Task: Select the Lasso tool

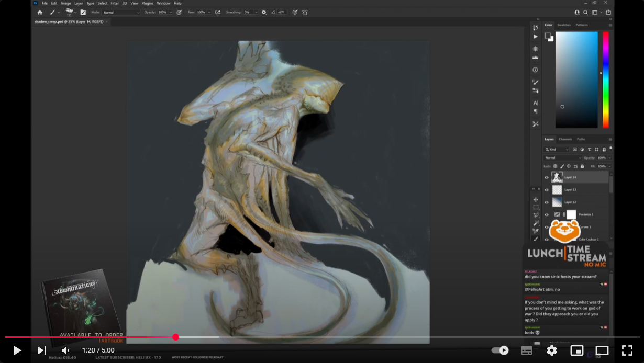Action: coord(536,215)
